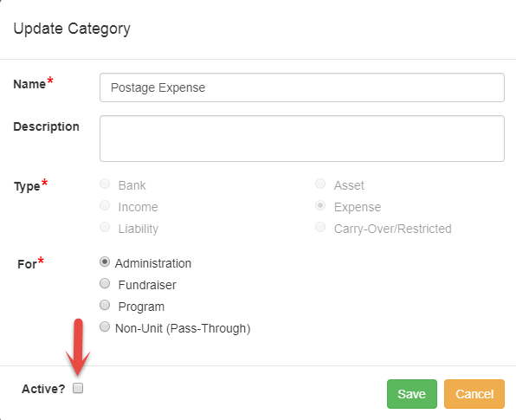Choose the Non-Unit (Pass-Through) option
The height and width of the screenshot is (420, 516).
(x=105, y=326)
